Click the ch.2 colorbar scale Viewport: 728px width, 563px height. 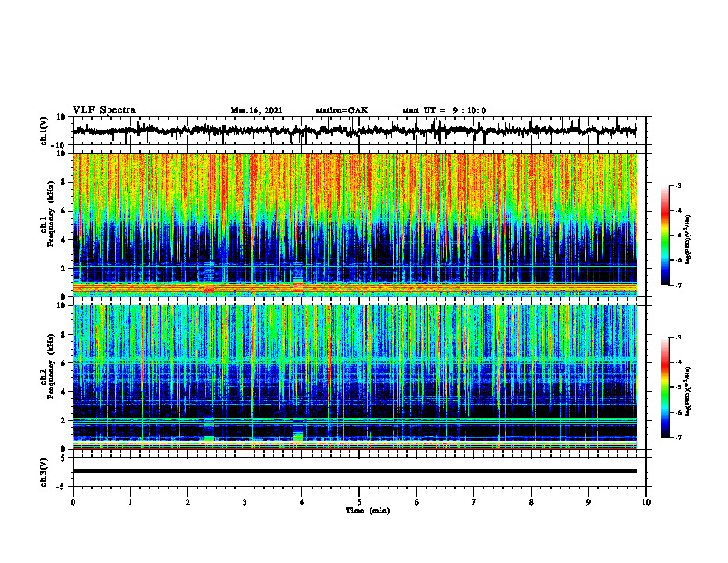(x=665, y=387)
